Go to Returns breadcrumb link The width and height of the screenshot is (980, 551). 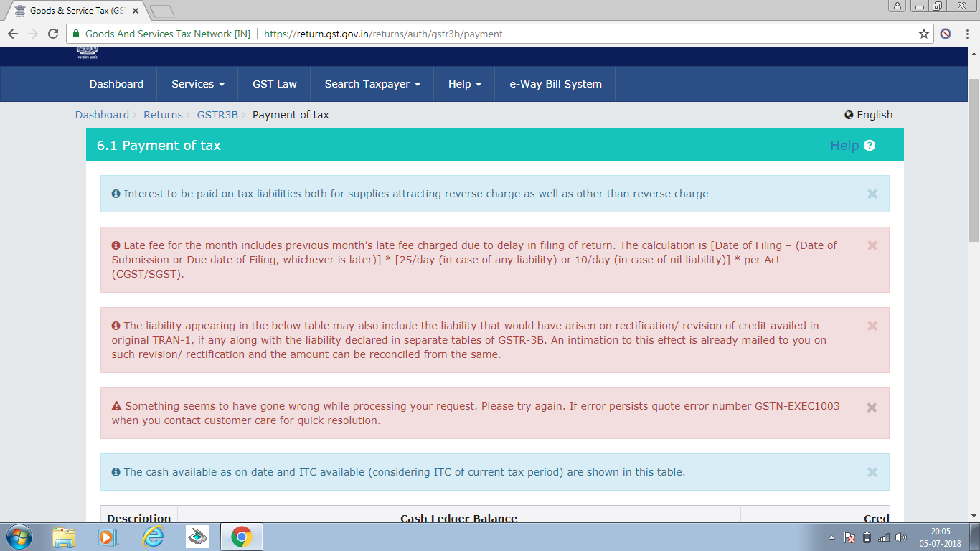[x=163, y=115]
